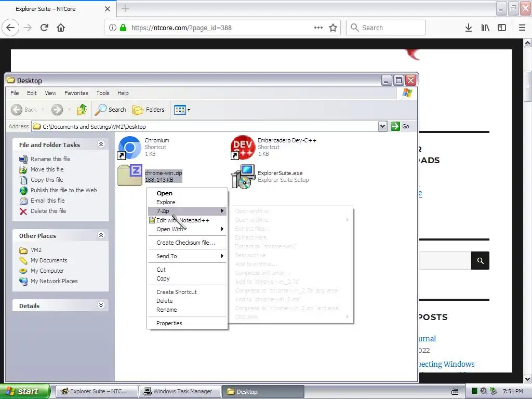Click Delete this file
The height and width of the screenshot is (399, 532).
tap(48, 211)
